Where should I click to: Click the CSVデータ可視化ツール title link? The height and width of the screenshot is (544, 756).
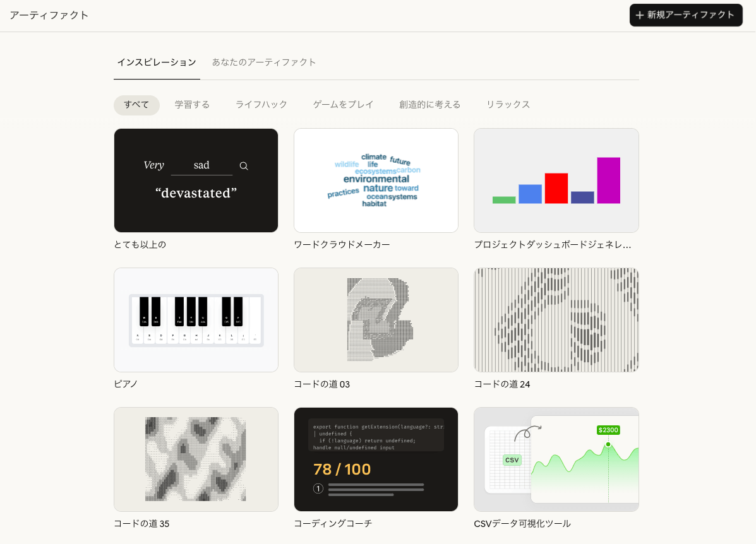pos(522,524)
